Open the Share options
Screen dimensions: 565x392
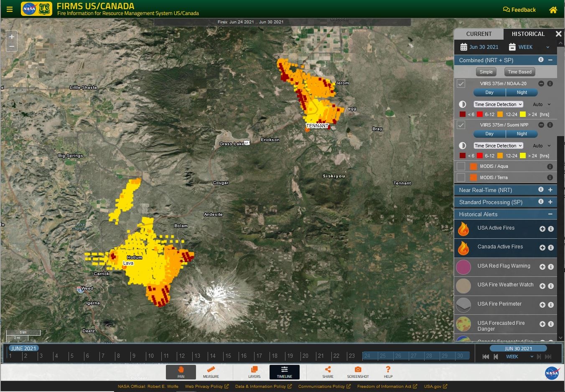328,372
